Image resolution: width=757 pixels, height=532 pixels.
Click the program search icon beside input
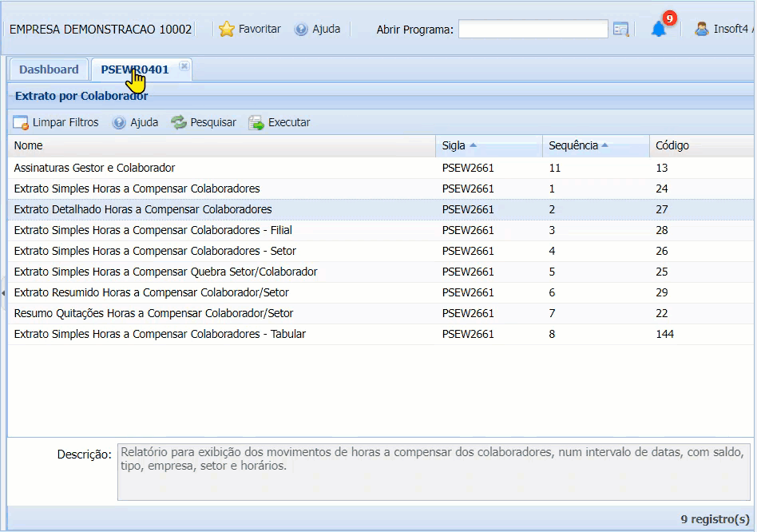point(620,30)
